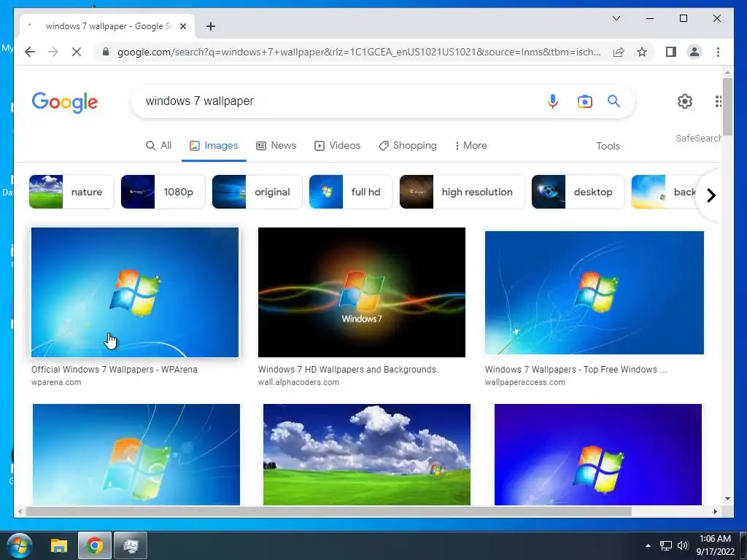Open the purple-blue Windows logo thumbnail
The image size is (747, 560).
(598, 454)
